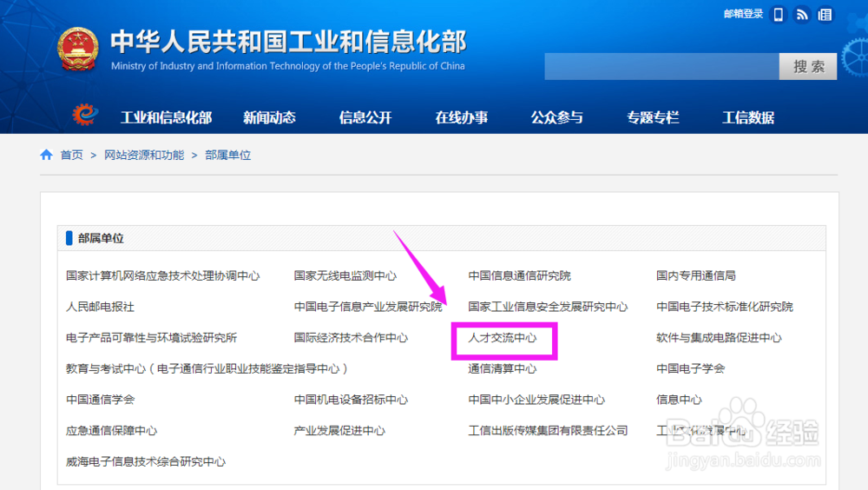Screen dimensions: 868x490
Task: Open 中国信息通信研究院 link
Action: (x=519, y=275)
